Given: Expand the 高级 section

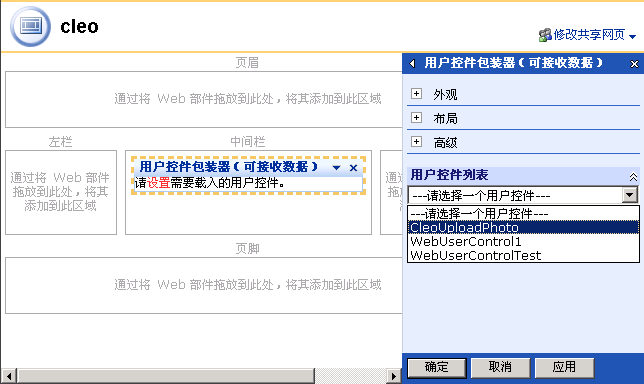Looking at the screenshot, I should tap(416, 142).
